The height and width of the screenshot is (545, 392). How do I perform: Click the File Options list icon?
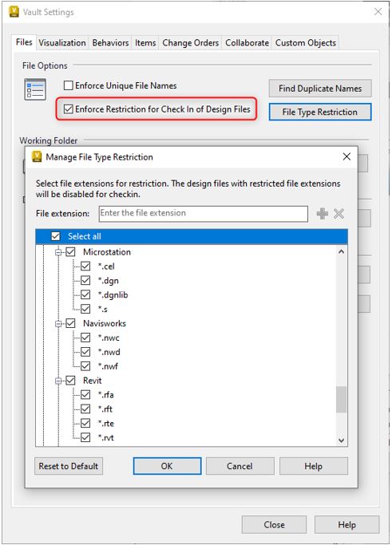tap(35, 89)
